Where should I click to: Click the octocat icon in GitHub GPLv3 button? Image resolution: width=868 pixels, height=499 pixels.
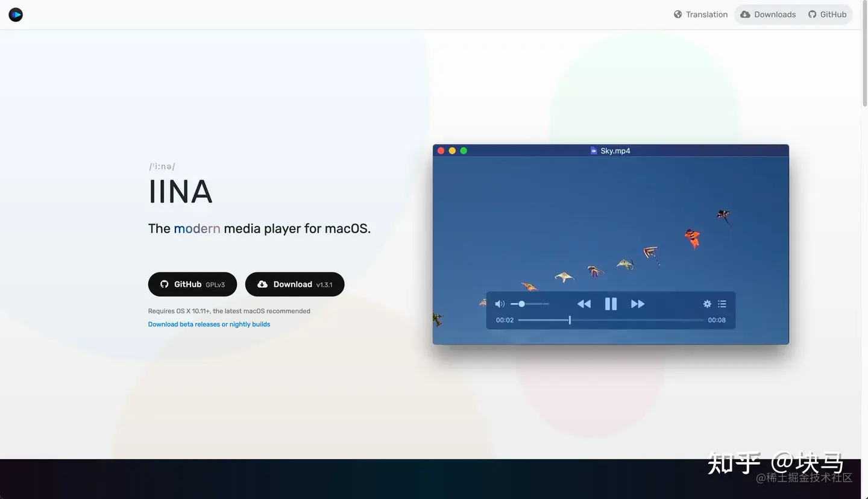coord(164,284)
